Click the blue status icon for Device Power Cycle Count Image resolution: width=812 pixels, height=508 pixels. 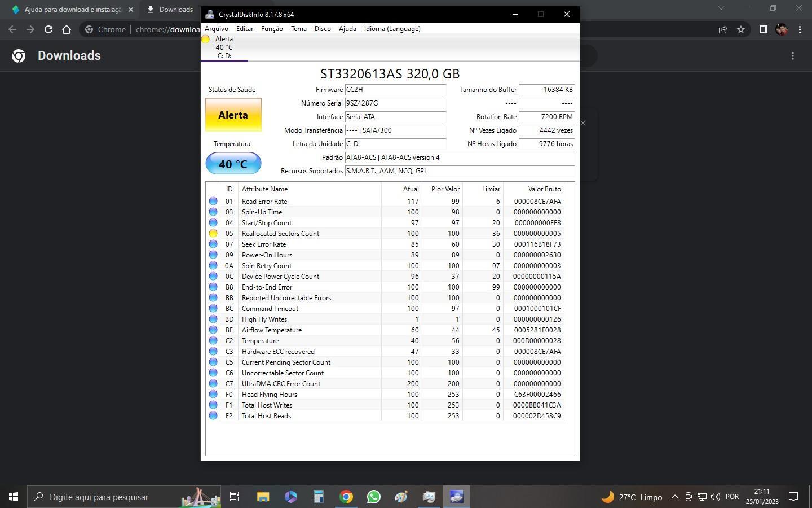(213, 277)
